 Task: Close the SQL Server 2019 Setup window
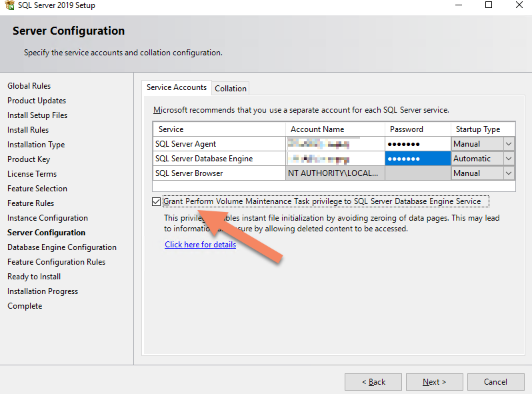(x=519, y=5)
